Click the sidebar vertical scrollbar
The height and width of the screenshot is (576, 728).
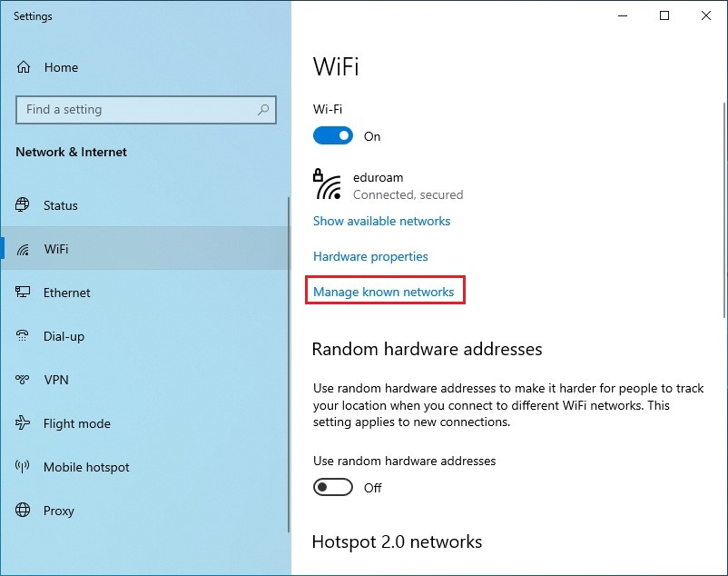click(289, 364)
